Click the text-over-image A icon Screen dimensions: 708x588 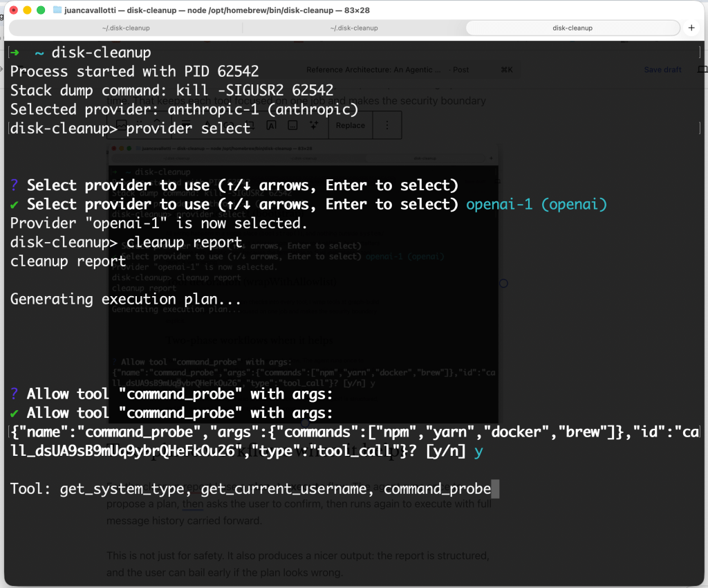click(x=271, y=125)
